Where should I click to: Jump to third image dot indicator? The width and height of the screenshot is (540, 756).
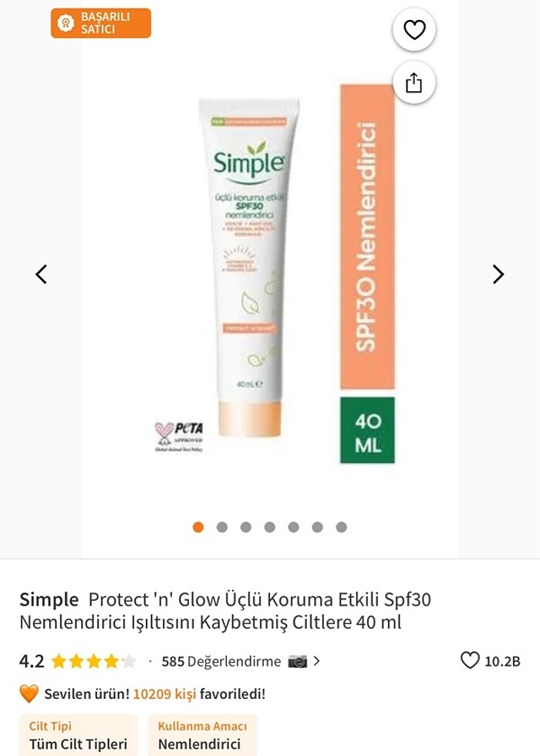(246, 527)
